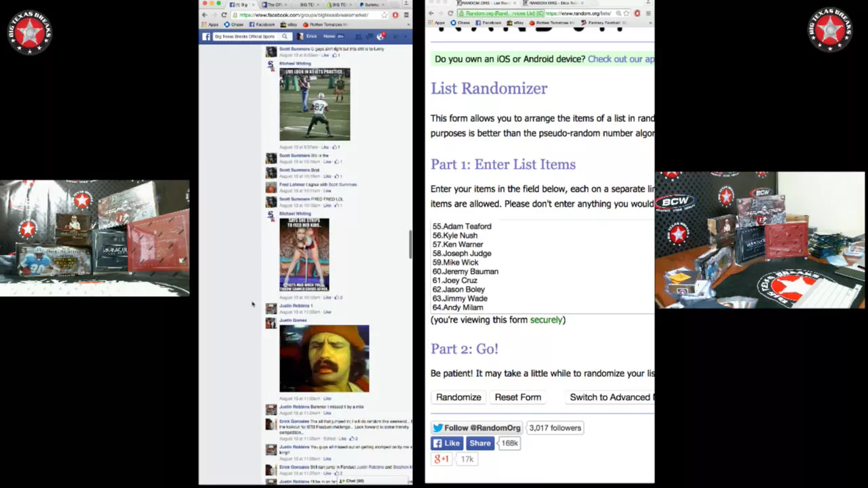Viewport: 868px width, 488px height.
Task: Click the Google +1 button
Action: click(441, 459)
